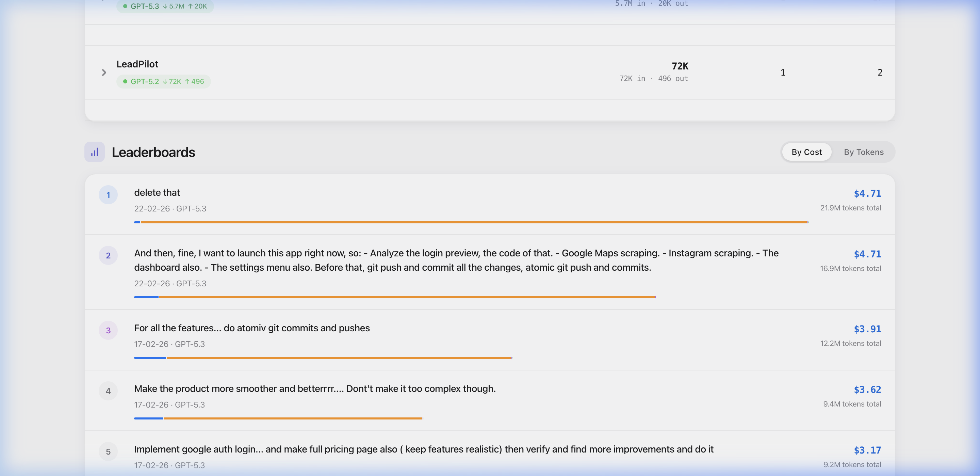The image size is (980, 476).
Task: Click rank 5 circle badge
Action: [x=108, y=451]
